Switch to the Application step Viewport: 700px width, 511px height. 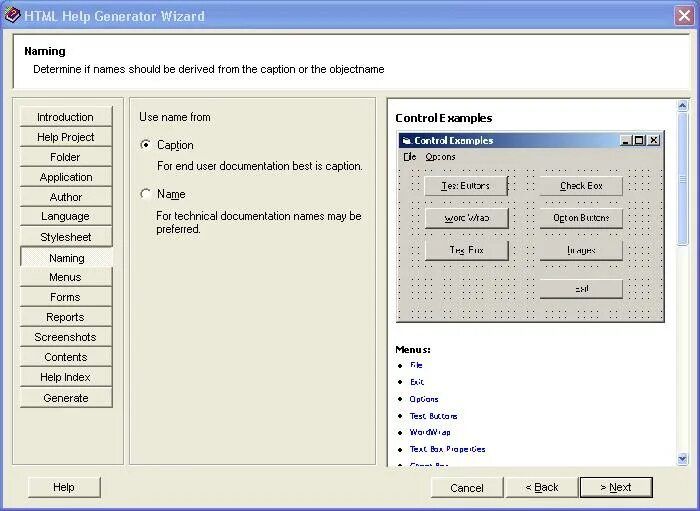[x=66, y=177]
